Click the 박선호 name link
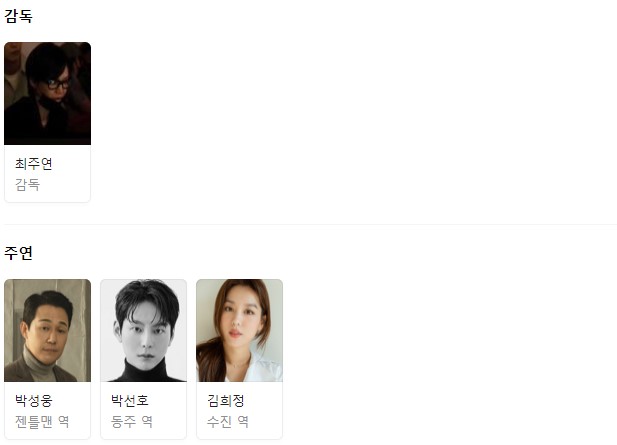The height and width of the screenshot is (445, 617). (x=129, y=401)
